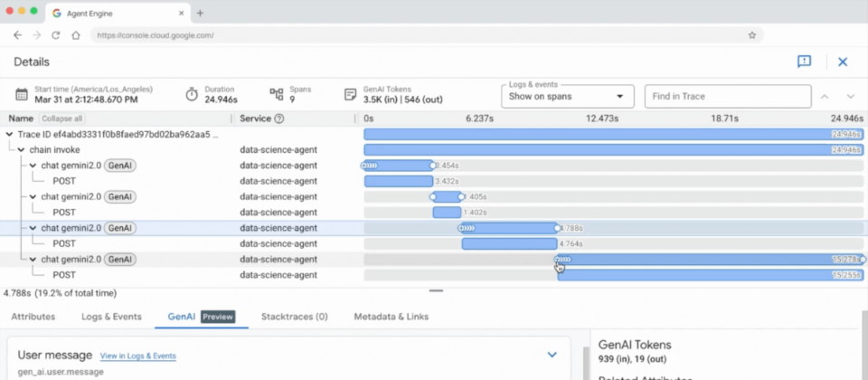Image resolution: width=868 pixels, height=380 pixels.
Task: Click the GenAI badge on the first chat row
Action: (120, 166)
